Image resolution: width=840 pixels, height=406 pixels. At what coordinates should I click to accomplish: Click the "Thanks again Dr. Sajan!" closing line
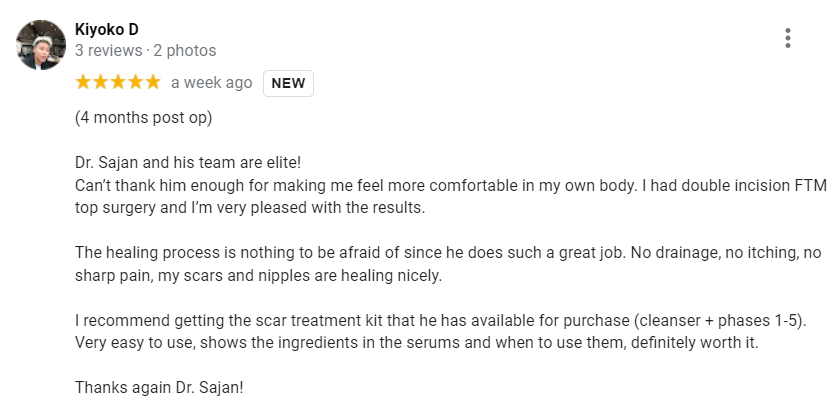click(x=159, y=387)
